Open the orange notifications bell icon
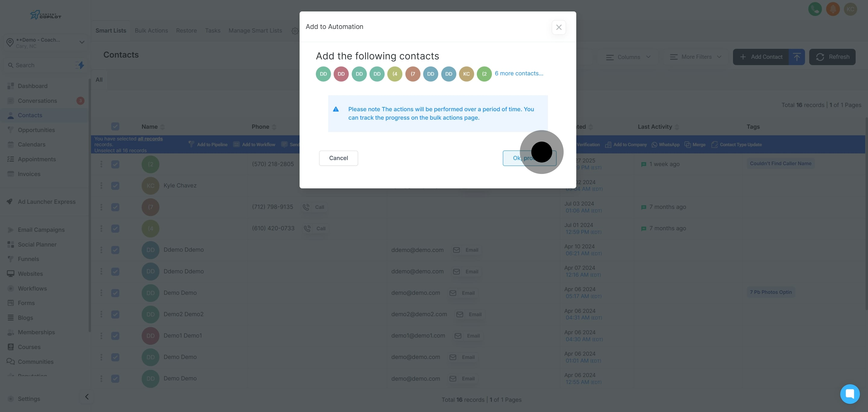The height and width of the screenshot is (412, 868). (x=833, y=9)
